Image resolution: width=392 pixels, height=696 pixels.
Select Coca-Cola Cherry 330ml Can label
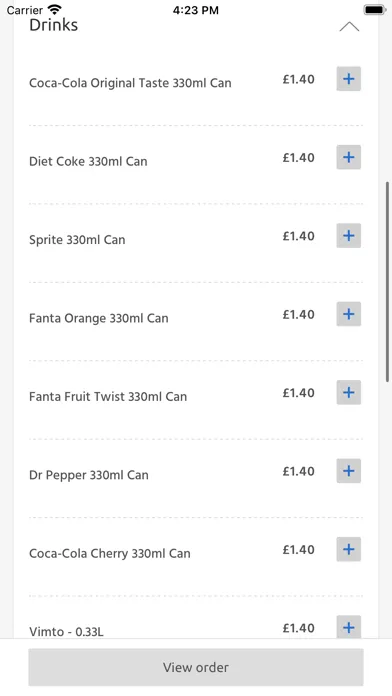coord(110,554)
